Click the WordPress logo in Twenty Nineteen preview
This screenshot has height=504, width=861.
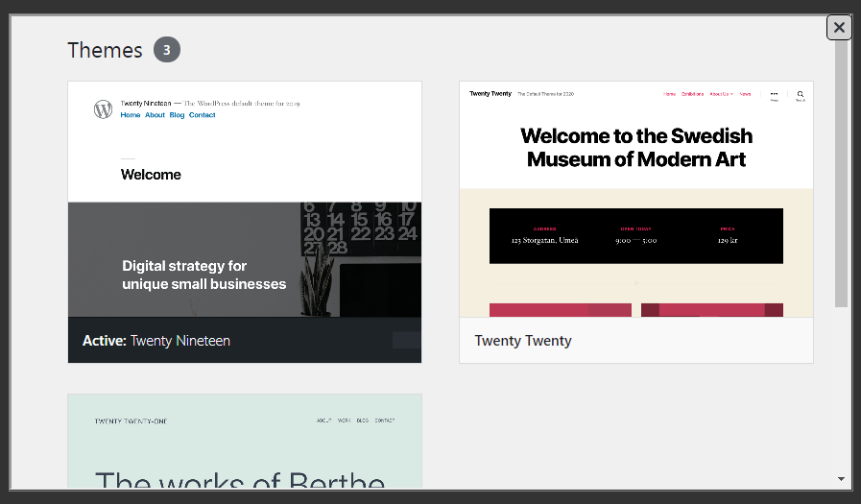[103, 109]
